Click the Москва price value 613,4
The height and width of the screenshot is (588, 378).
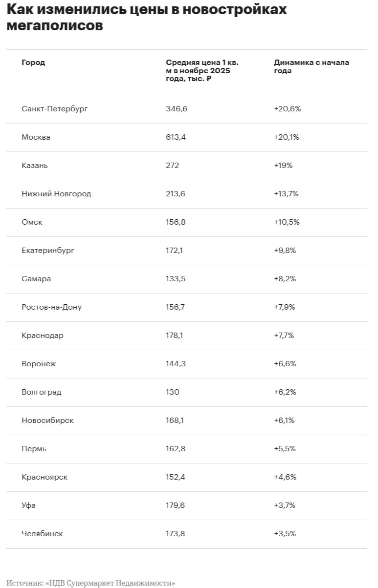click(x=176, y=137)
